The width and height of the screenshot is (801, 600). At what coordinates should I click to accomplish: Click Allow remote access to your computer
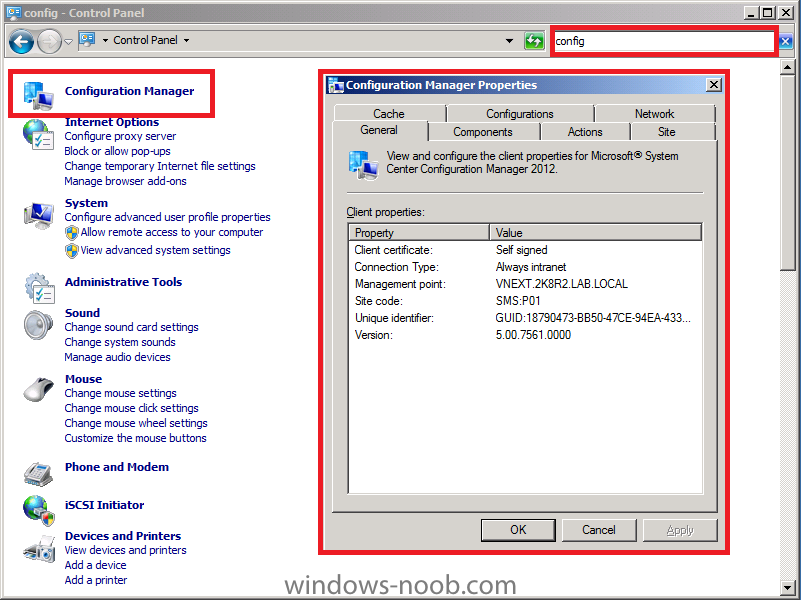(172, 232)
